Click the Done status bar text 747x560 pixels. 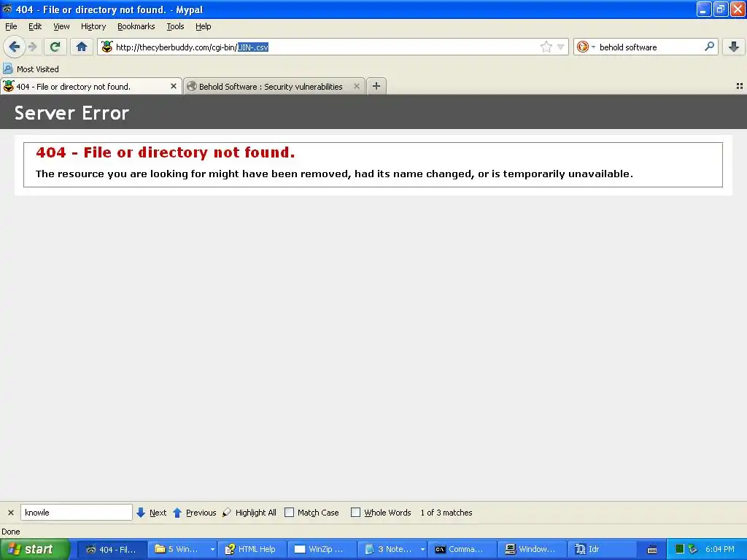pos(11,532)
